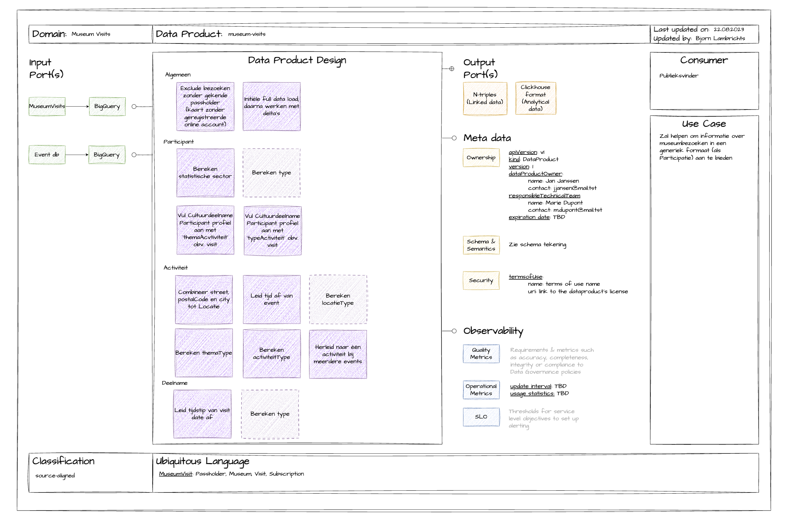Click the N-triples (Linked data) output port
The image size is (794, 532).
[x=485, y=99]
